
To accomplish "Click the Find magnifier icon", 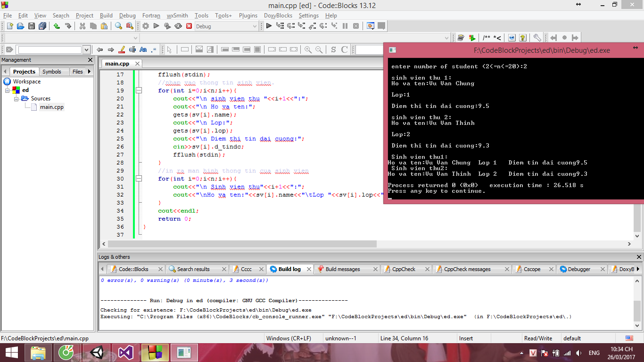I will (119, 26).
